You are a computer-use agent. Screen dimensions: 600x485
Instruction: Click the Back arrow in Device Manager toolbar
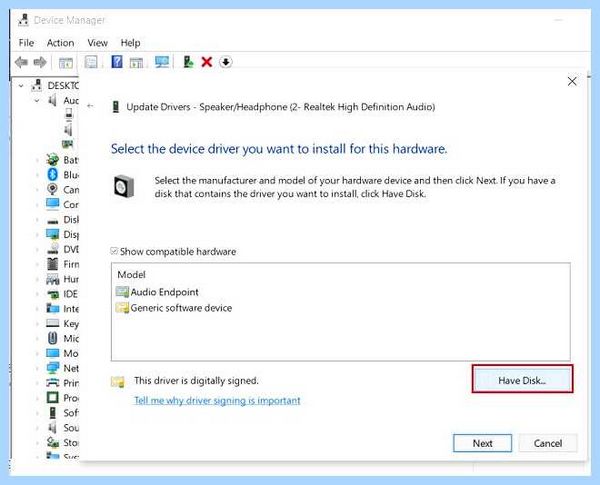point(21,62)
